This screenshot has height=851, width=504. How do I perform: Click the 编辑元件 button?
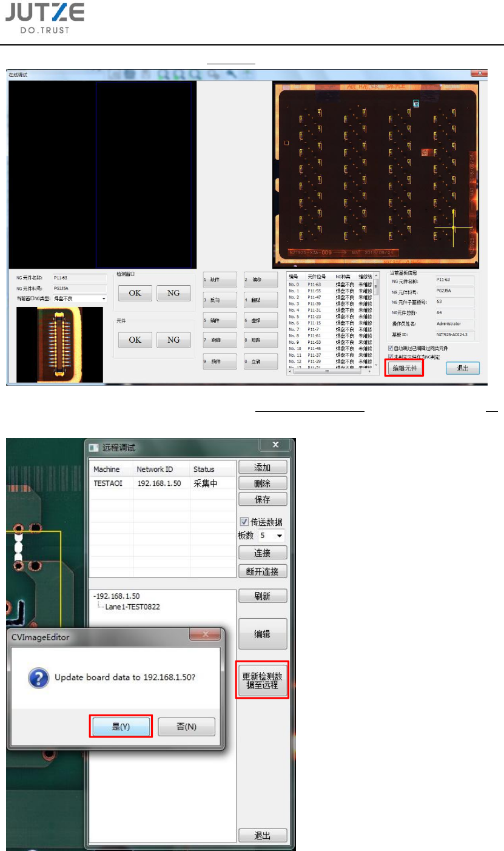point(404,368)
